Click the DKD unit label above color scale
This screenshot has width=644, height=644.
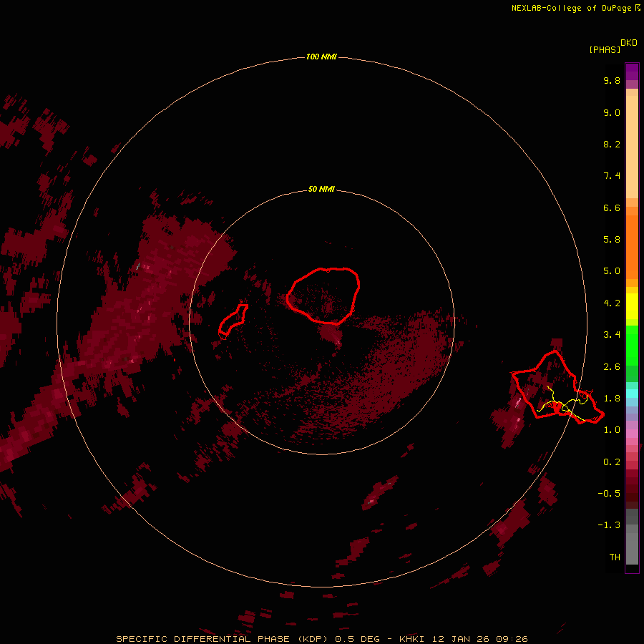click(x=629, y=43)
